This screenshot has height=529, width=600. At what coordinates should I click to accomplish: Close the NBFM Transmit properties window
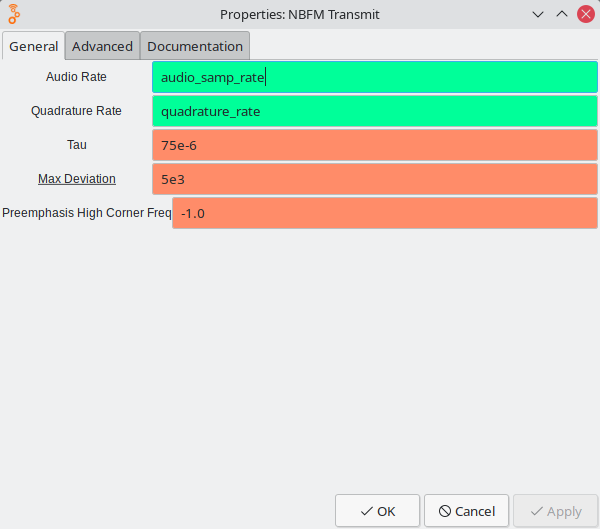tap(585, 14)
